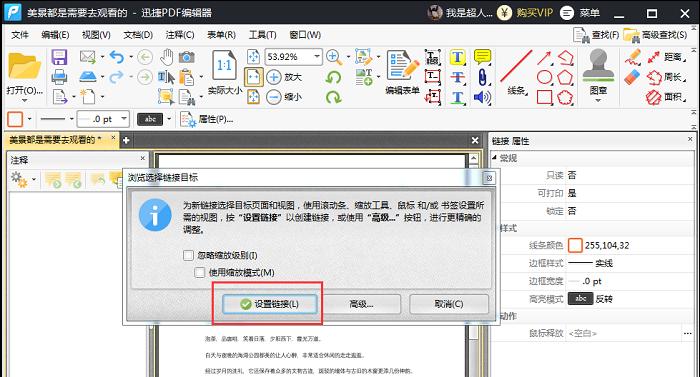The width and height of the screenshot is (700, 377).
Task: Click the 购买VIP link
Action: (534, 13)
